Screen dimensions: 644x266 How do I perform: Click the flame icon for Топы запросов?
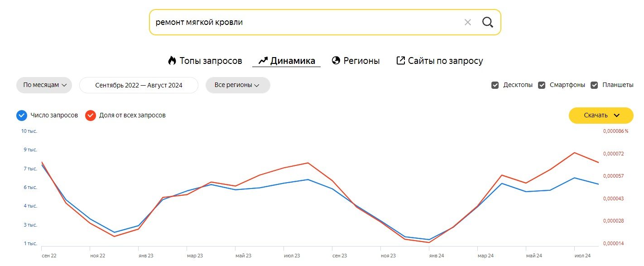pyautogui.click(x=172, y=61)
